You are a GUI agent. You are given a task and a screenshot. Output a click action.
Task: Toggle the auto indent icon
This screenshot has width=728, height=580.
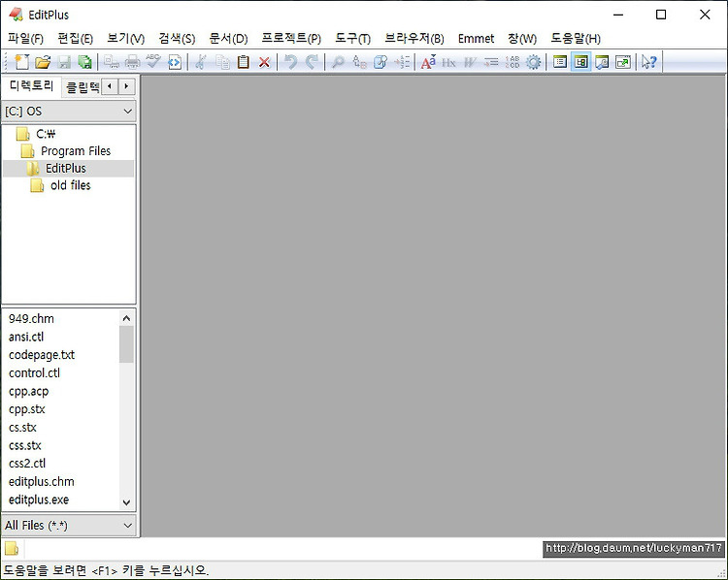491,62
